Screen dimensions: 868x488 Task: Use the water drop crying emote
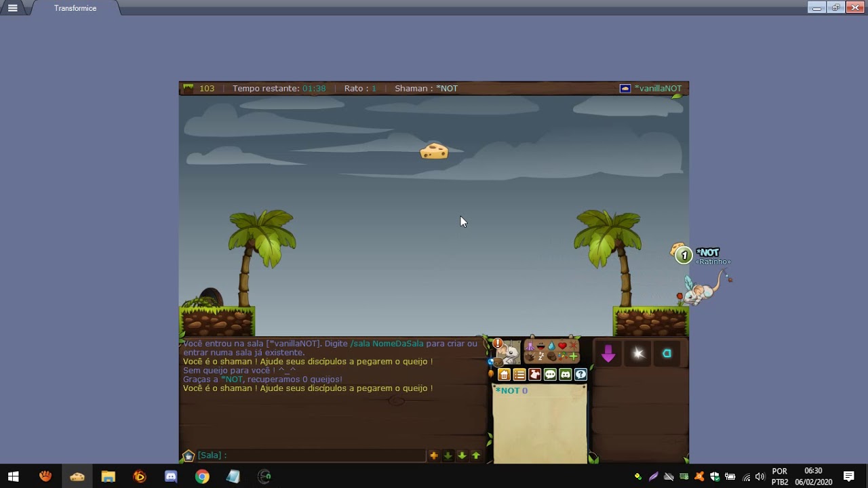pos(551,346)
